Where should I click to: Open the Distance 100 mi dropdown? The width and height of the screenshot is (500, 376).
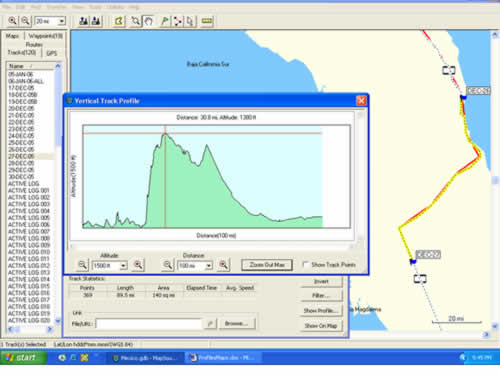[x=209, y=266]
